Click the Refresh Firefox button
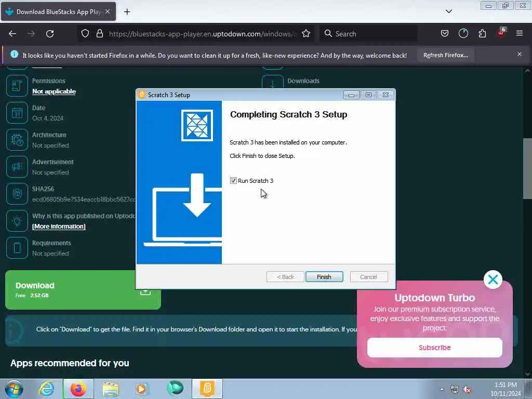Screen dimensions: 532x399 445,55
